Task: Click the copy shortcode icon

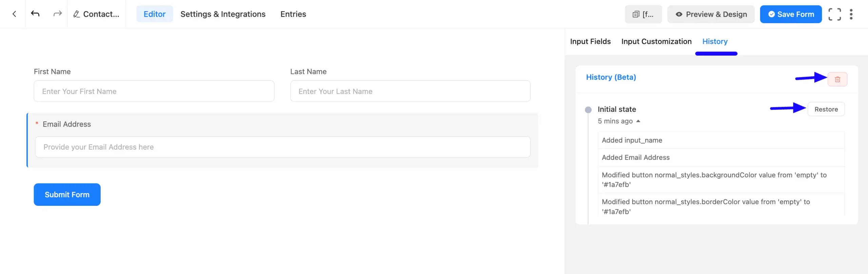Action: [637, 14]
